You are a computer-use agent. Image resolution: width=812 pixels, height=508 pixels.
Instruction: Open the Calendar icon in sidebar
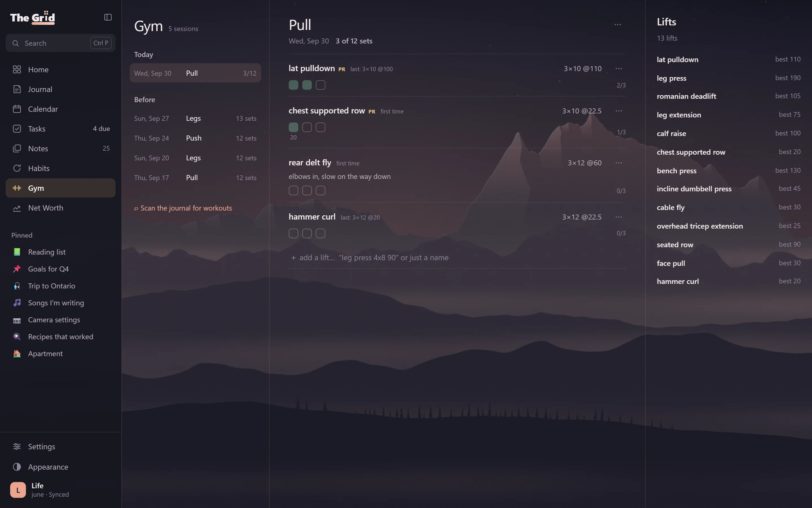click(x=17, y=109)
